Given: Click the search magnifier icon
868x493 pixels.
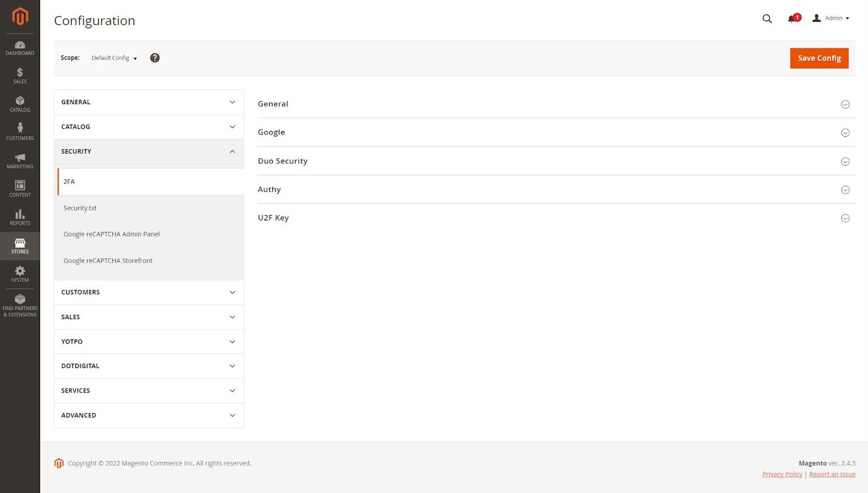Looking at the screenshot, I should coord(767,18).
